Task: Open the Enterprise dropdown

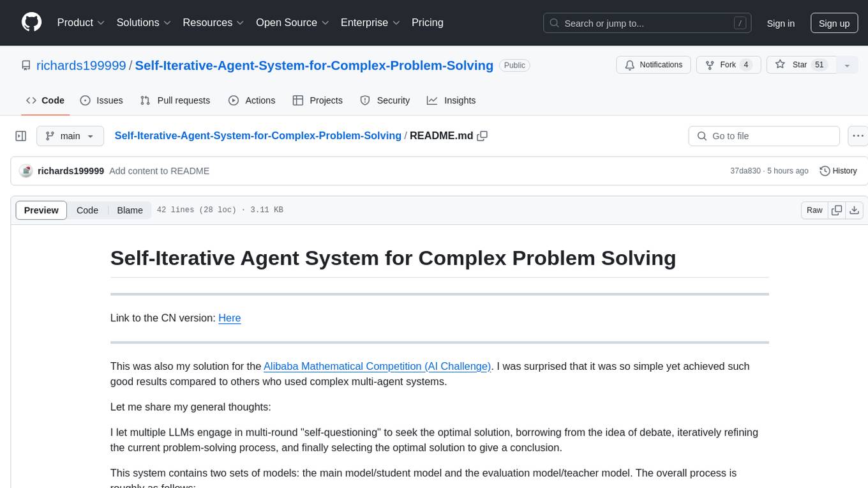Action: point(370,22)
